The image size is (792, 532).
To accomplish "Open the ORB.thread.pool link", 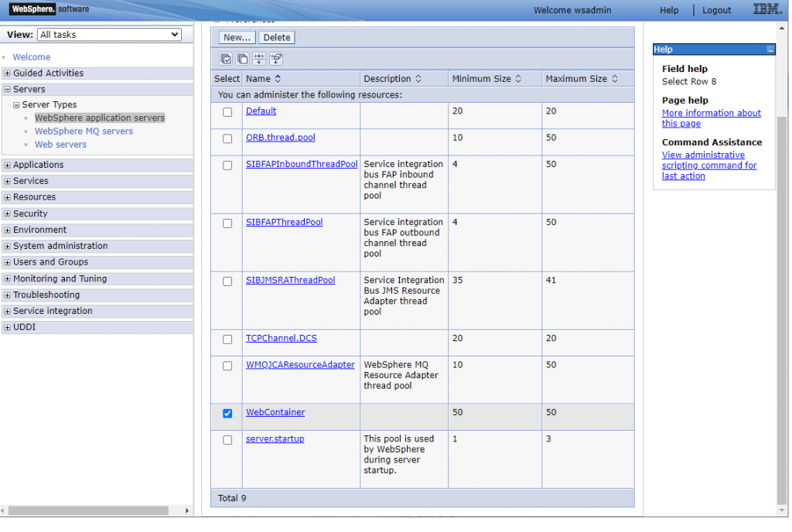I will pyautogui.click(x=280, y=138).
